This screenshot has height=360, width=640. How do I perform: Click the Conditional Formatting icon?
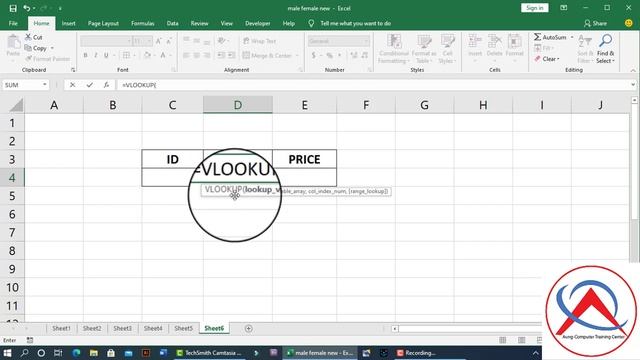(x=394, y=41)
